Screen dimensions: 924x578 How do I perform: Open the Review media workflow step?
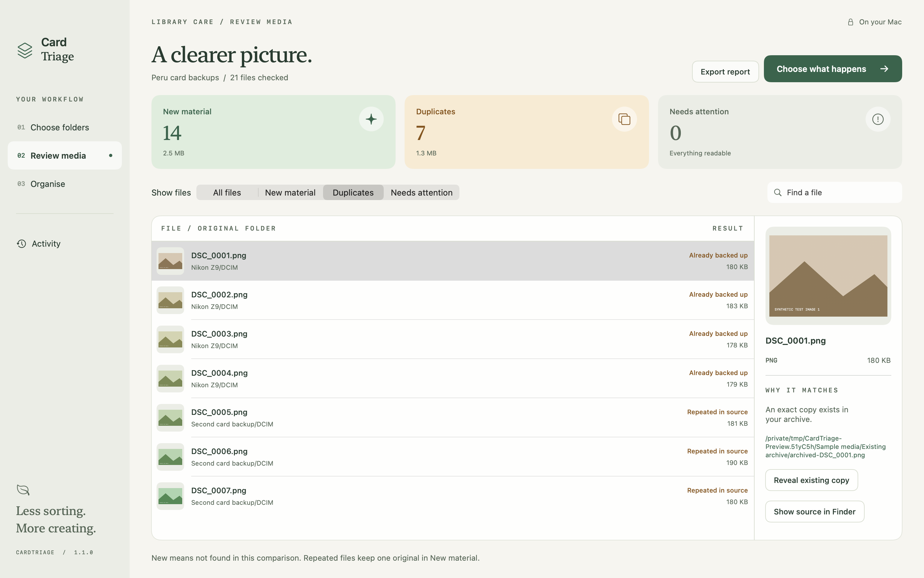[64, 156]
